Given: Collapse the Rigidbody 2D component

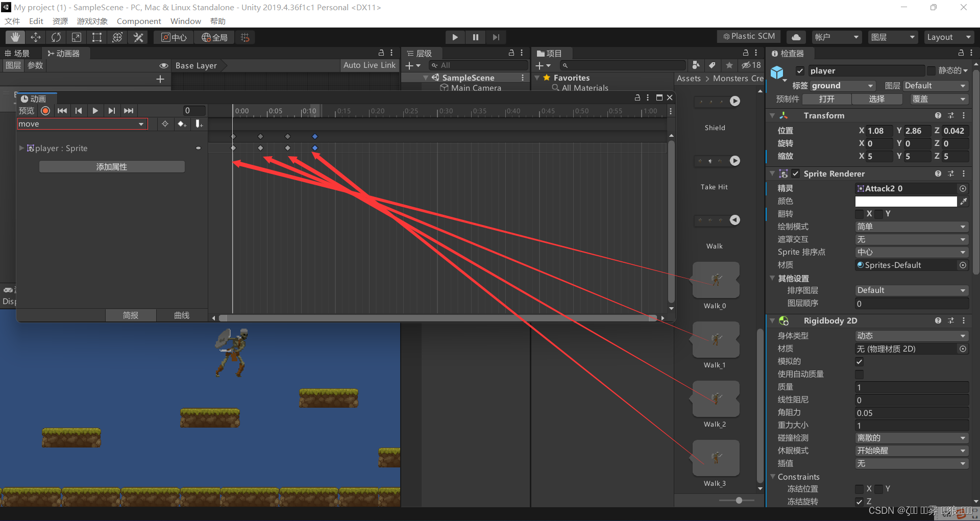Looking at the screenshot, I should [772, 320].
